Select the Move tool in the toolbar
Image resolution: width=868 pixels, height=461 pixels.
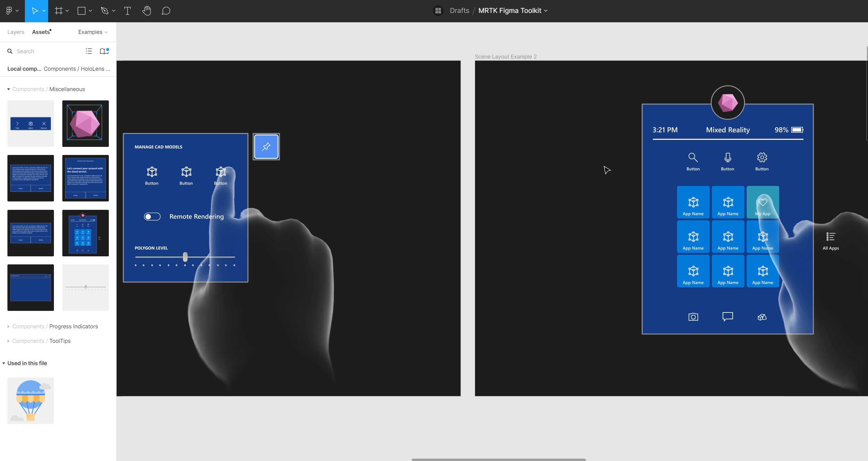click(35, 10)
